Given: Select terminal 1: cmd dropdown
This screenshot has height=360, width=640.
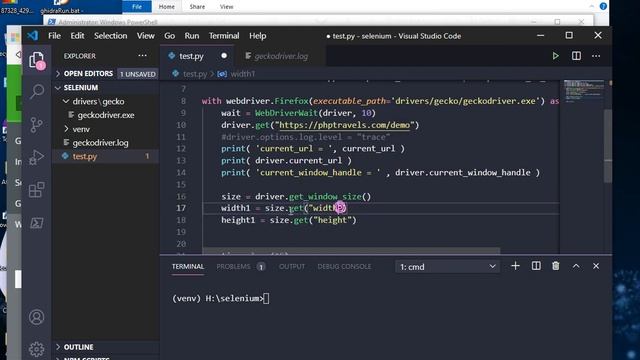Looking at the screenshot, I should pos(447,267).
